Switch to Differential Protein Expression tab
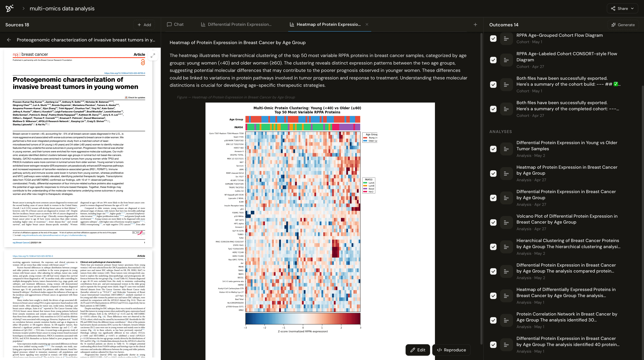This screenshot has height=360, width=644. (x=236, y=24)
